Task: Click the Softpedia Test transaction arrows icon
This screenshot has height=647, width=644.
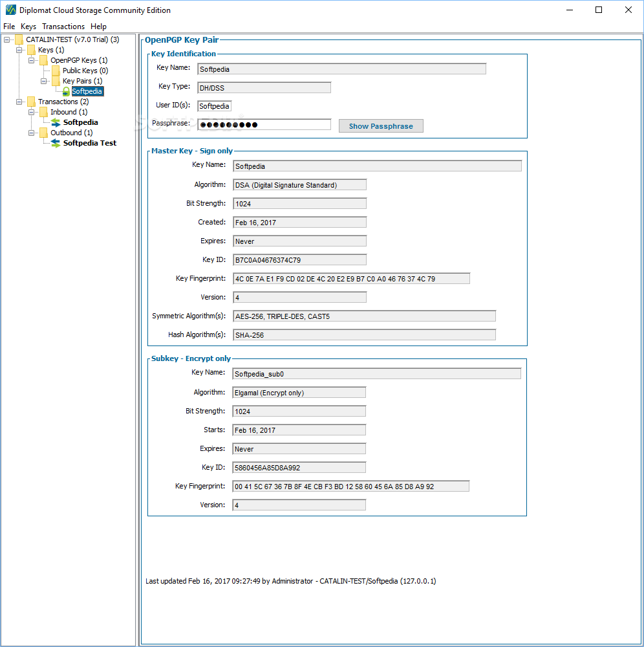Action: 56,143
